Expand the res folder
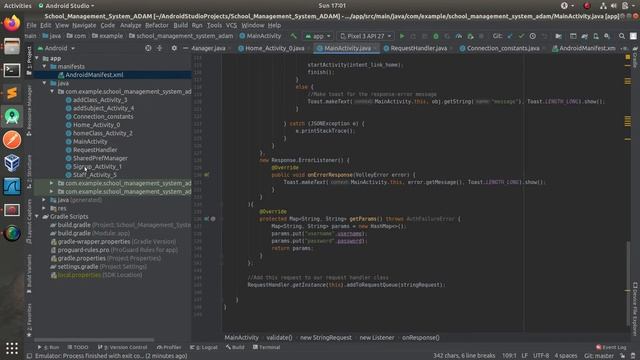Image resolution: width=640 pixels, height=360 pixels. click(44, 208)
